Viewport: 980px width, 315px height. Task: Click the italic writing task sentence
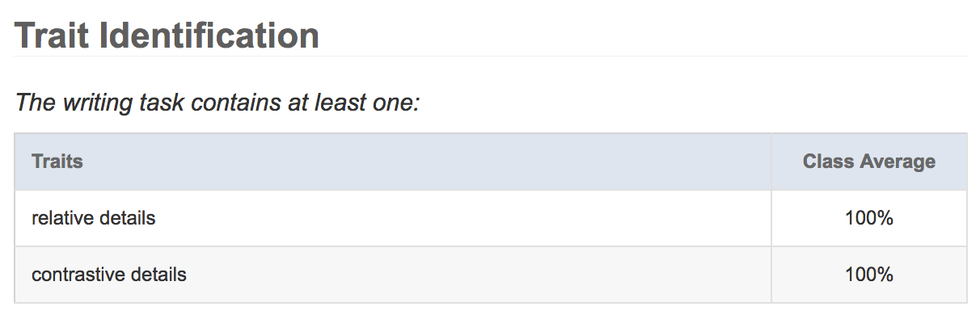(x=218, y=103)
